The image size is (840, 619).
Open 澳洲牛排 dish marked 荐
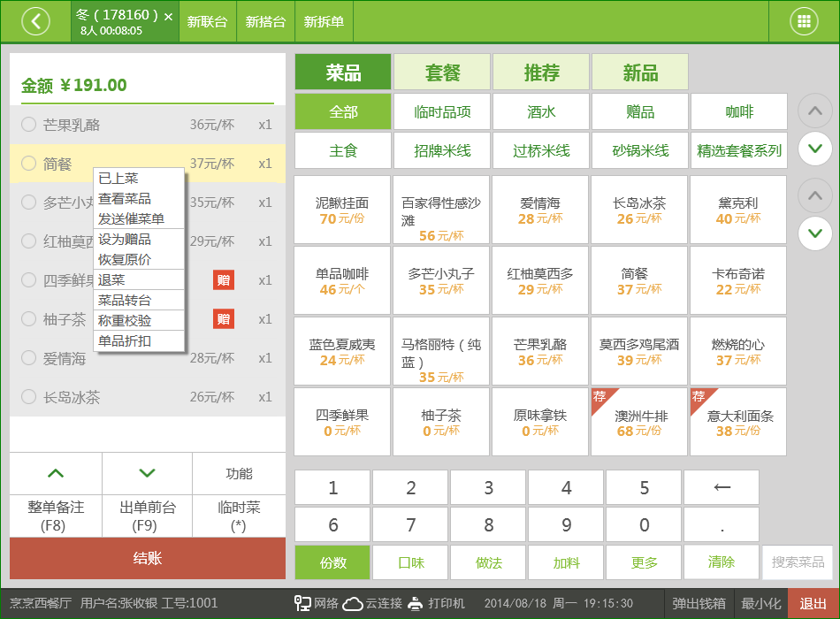pyautogui.click(x=639, y=422)
